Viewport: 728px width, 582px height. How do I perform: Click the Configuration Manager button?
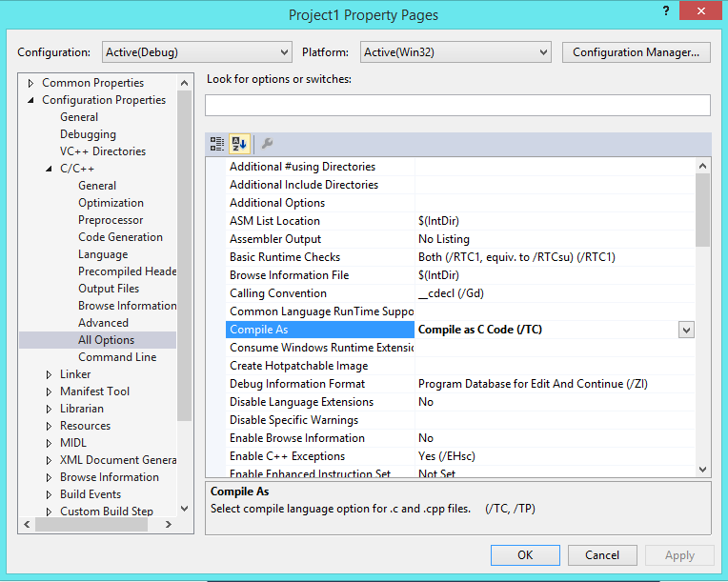click(x=636, y=52)
